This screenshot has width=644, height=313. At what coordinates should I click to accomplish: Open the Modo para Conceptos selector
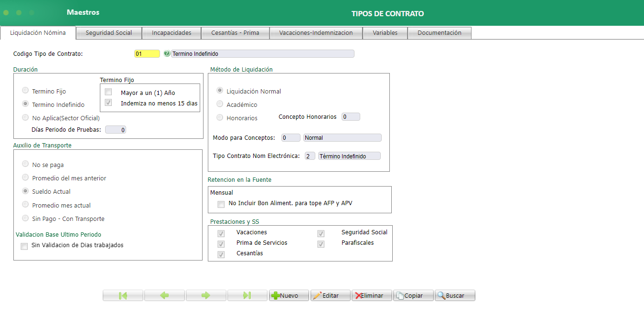coord(290,137)
